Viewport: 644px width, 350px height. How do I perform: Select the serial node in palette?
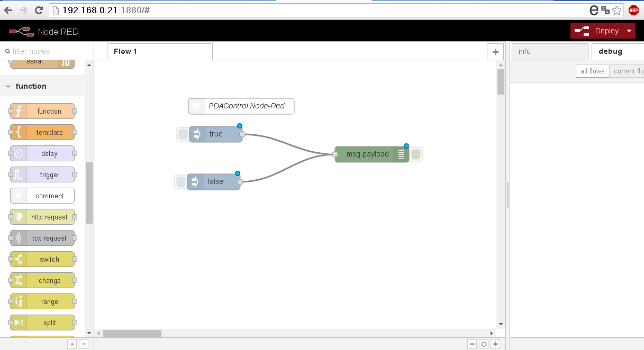42,63
